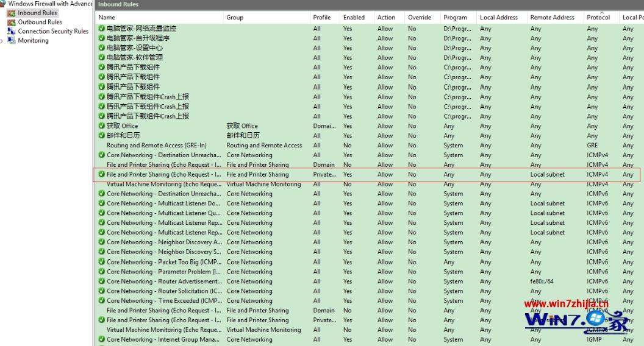Select Routing and Remote Access (GRE-In) rule
This screenshot has height=346, width=644.
click(x=157, y=146)
